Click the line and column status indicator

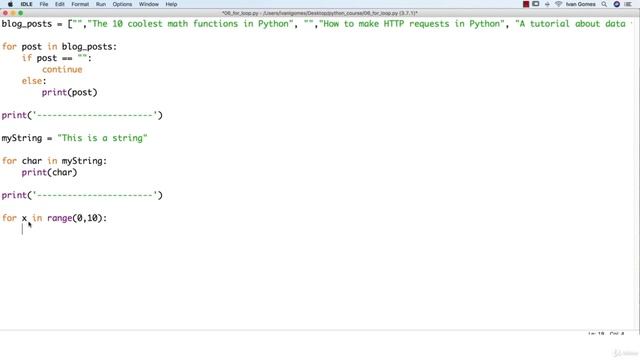point(606,334)
